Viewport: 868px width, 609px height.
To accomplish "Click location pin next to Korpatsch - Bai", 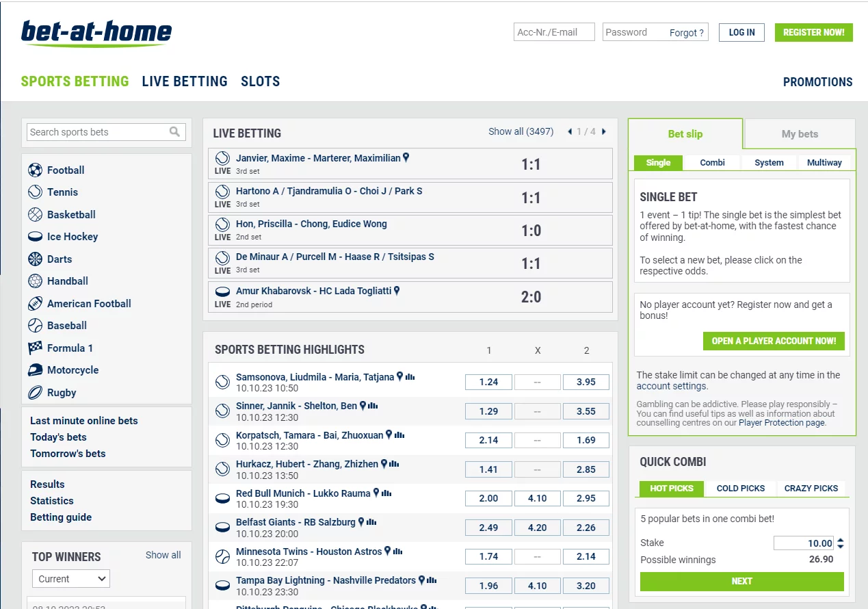I will 389,435.
